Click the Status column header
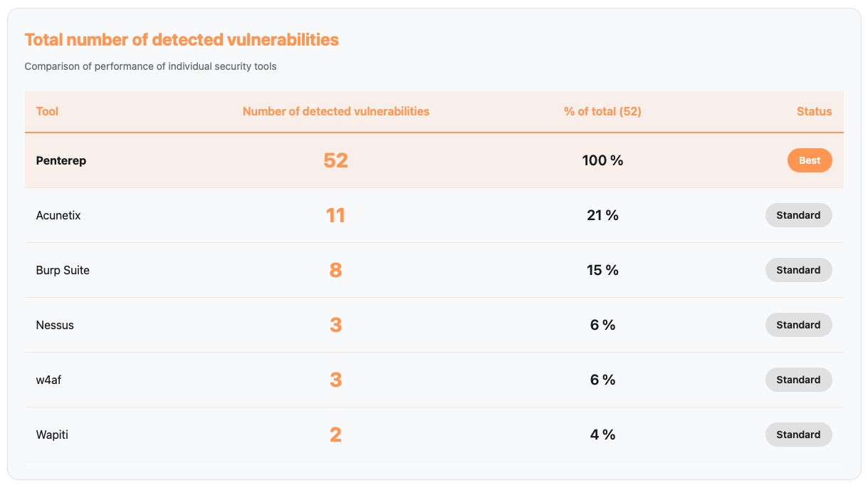Viewport: 868px width, 488px height. coord(814,111)
